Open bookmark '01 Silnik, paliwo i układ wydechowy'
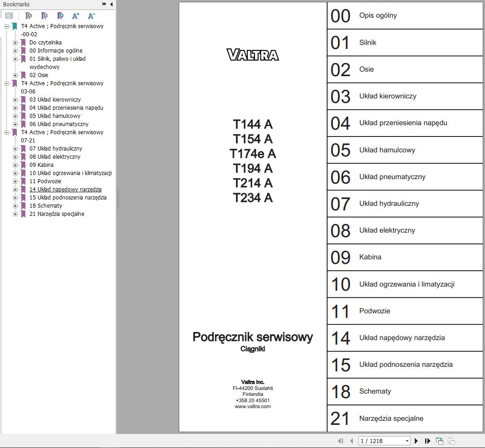This screenshot has height=448, width=485. tap(58, 63)
